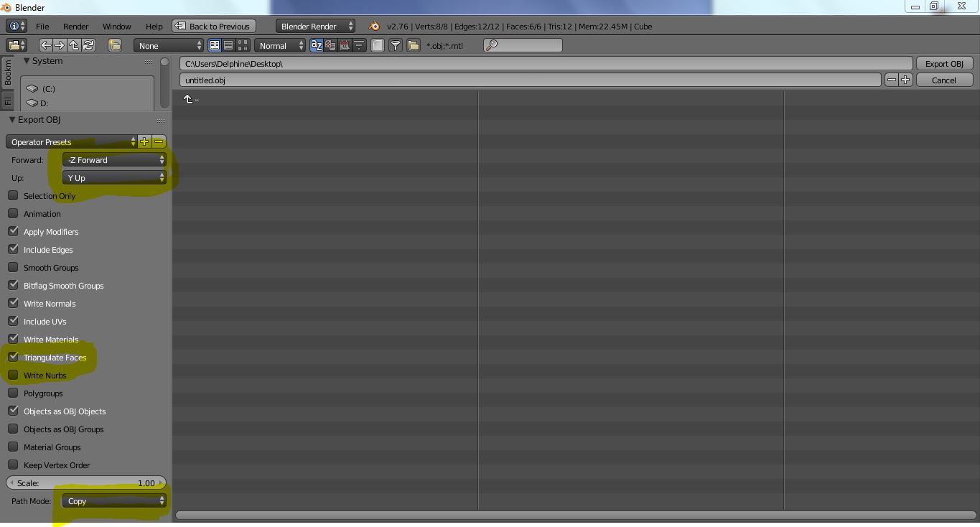Screen dimensions: 980x527
Task: Cancel the export dialog
Action: [943, 80]
